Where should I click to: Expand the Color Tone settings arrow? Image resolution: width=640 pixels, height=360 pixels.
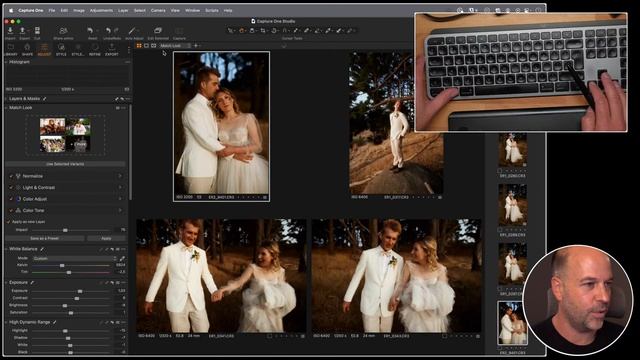coord(120,210)
